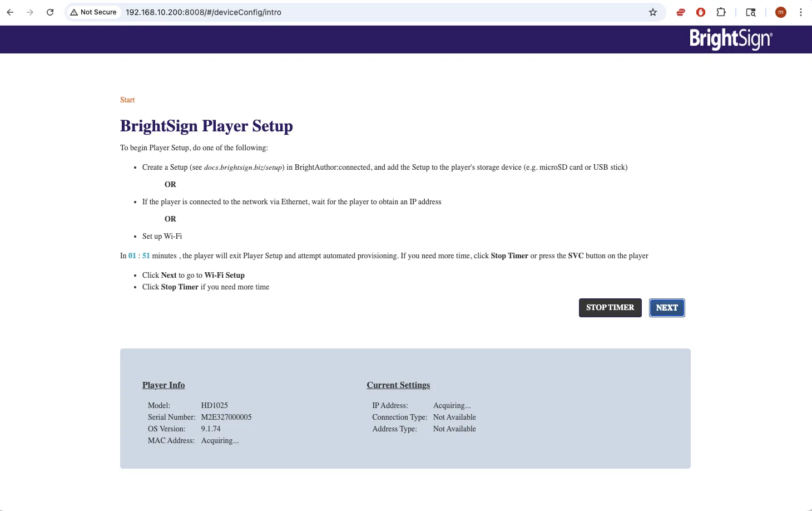The height and width of the screenshot is (511, 812).
Task: Open the tab search tool icon
Action: click(x=751, y=12)
